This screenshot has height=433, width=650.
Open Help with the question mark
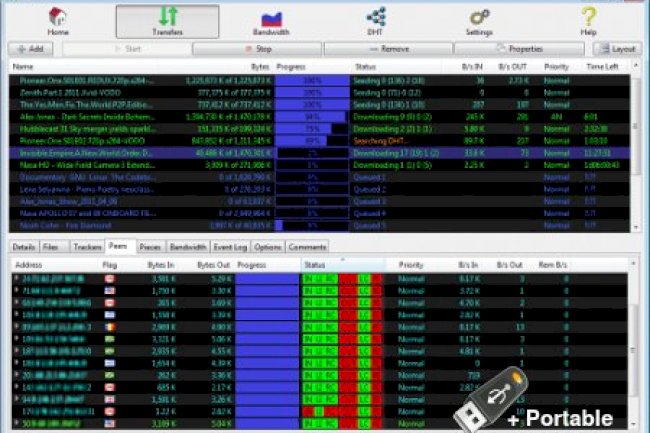click(x=588, y=22)
